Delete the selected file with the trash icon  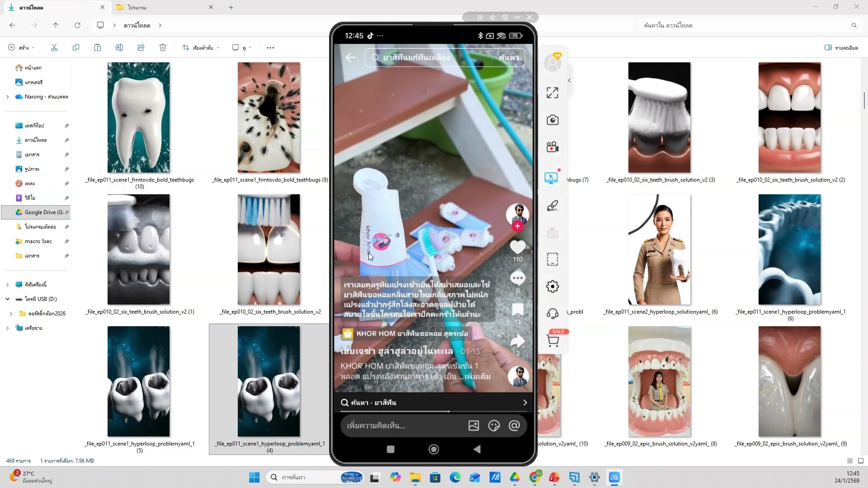click(x=163, y=47)
